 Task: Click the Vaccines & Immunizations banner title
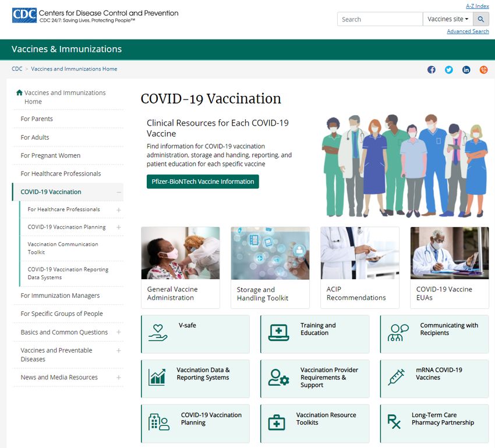click(66, 49)
